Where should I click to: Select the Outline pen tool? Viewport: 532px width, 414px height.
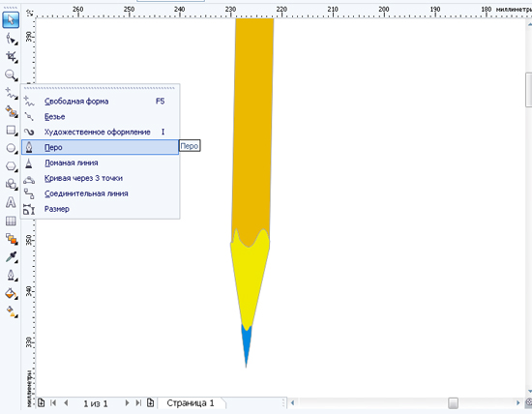11,276
